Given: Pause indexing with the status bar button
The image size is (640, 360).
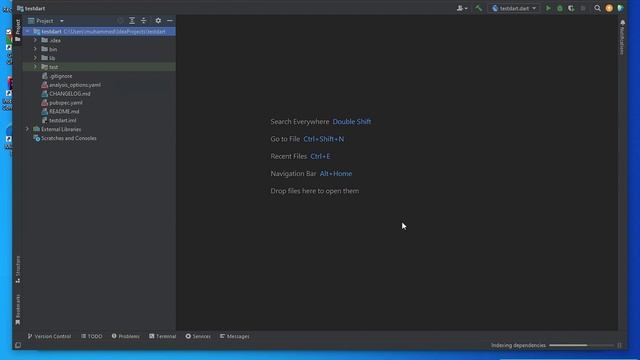Looking at the screenshot, I should (619, 345).
